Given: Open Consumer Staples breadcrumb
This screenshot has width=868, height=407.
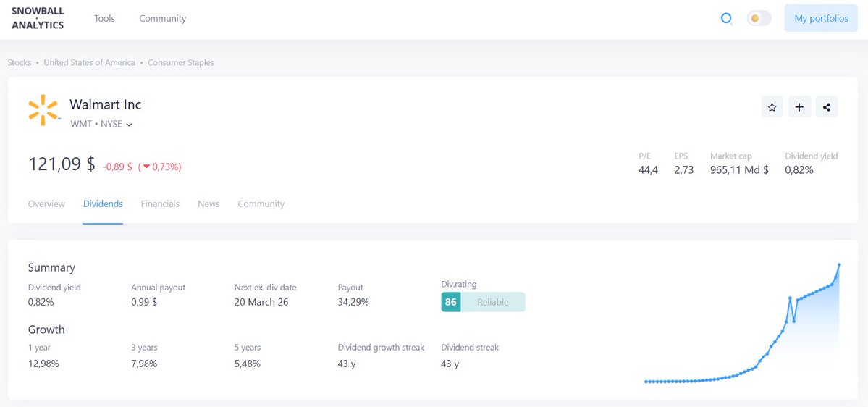Looking at the screenshot, I should tap(181, 62).
